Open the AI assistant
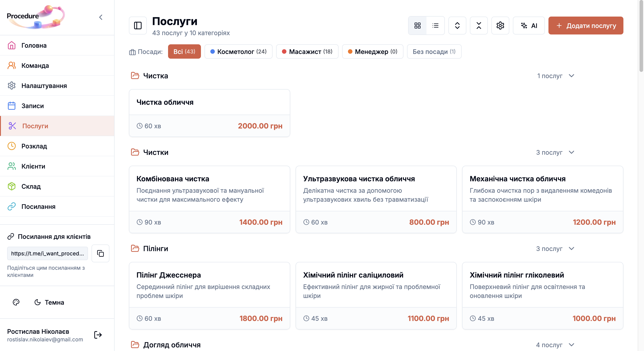This screenshot has height=351, width=644. click(529, 25)
